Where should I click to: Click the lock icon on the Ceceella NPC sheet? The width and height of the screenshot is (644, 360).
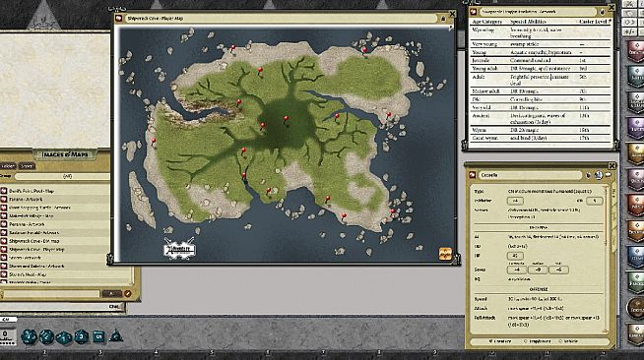(x=589, y=175)
